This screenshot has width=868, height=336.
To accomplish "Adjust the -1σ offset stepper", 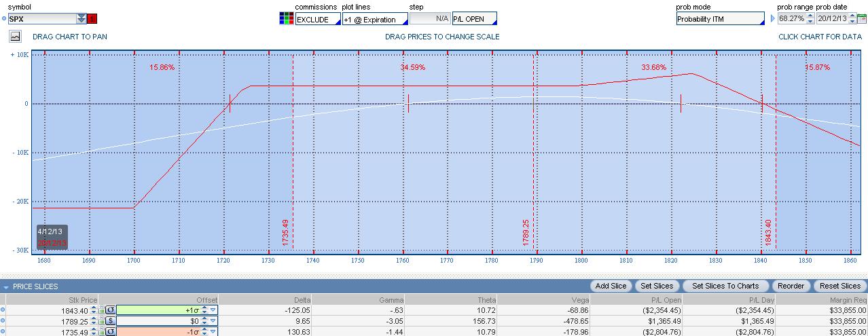I will (204, 331).
